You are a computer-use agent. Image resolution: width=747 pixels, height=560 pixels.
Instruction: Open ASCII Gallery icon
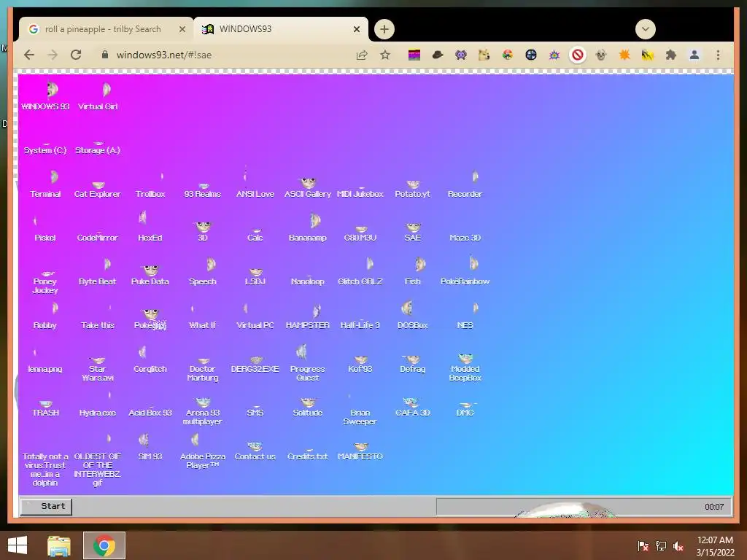[308, 187]
